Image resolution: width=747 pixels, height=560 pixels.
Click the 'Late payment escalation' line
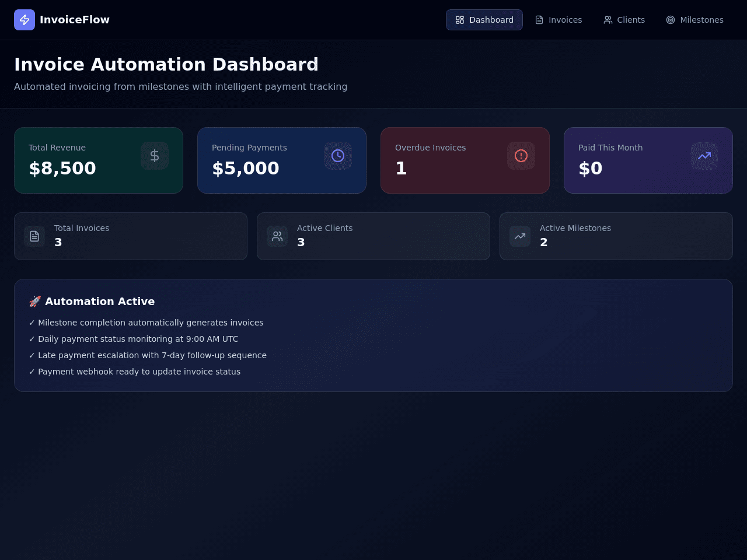[148, 355]
